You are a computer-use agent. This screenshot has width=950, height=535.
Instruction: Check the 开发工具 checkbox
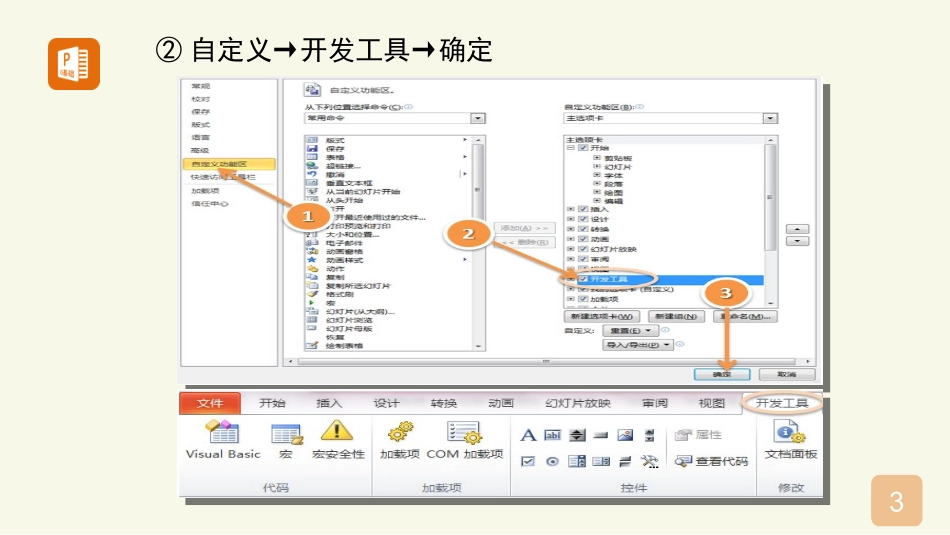click(x=583, y=279)
